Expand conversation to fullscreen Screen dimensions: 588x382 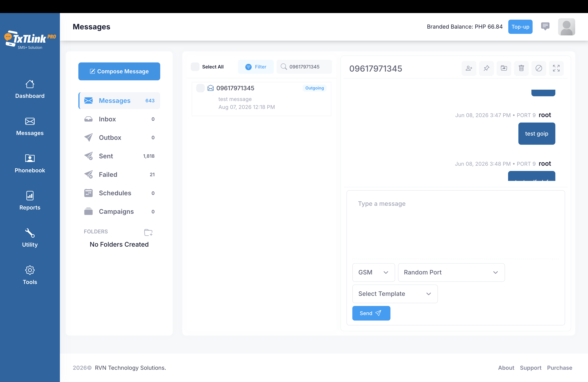pos(556,68)
